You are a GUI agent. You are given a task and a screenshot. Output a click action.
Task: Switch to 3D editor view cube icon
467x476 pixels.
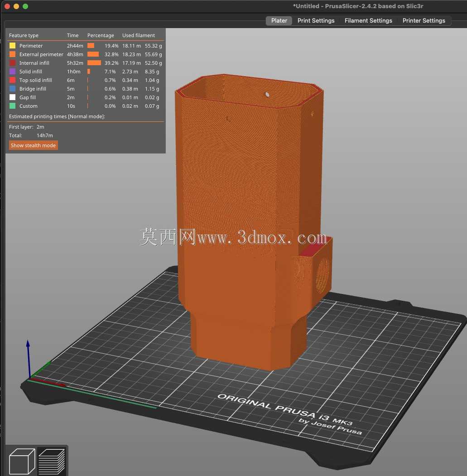coord(22,461)
